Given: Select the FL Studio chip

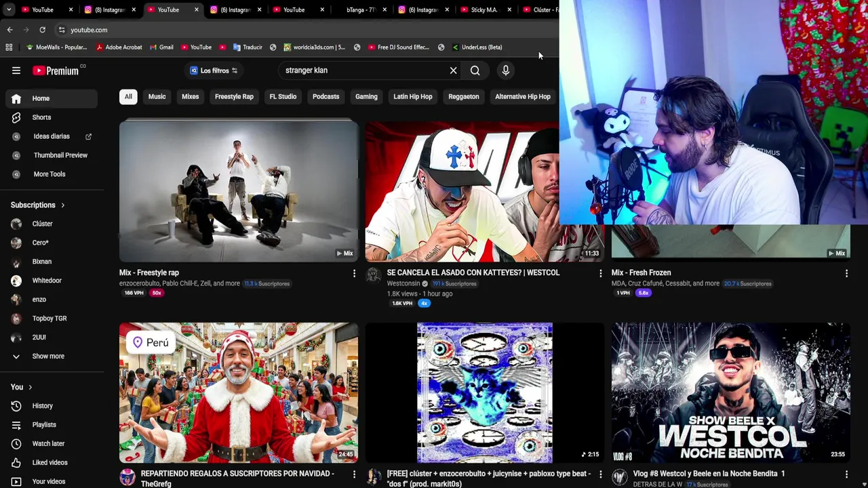Looking at the screenshot, I should pos(283,96).
